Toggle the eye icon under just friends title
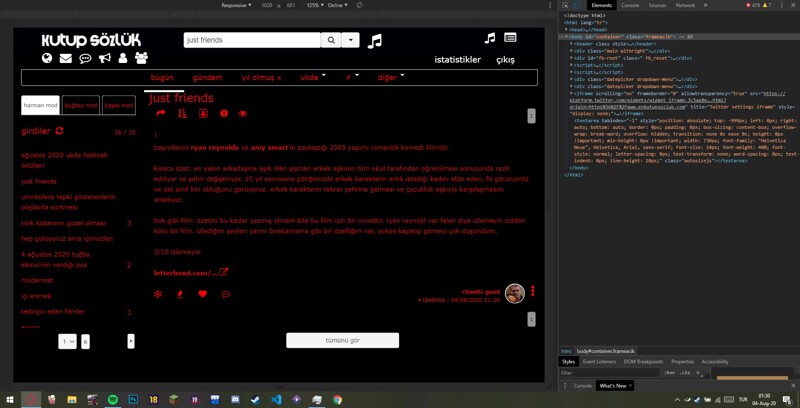Viewport: 800px width, 408px height. click(243, 114)
